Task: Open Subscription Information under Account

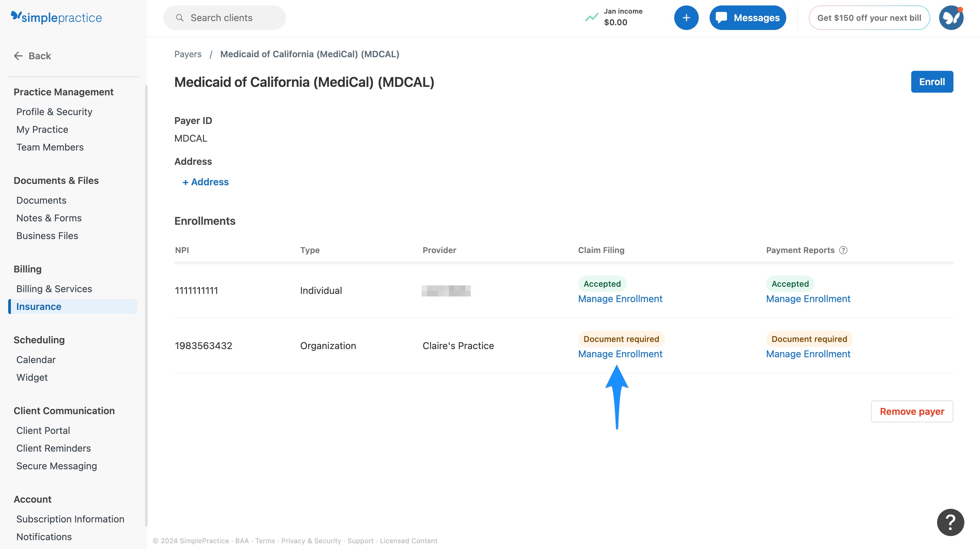Action: (x=70, y=519)
